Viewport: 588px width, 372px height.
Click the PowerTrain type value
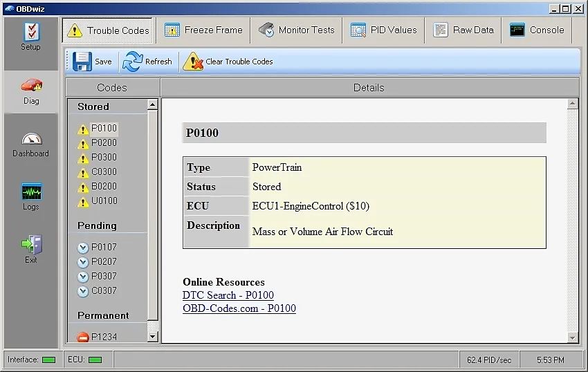277,167
